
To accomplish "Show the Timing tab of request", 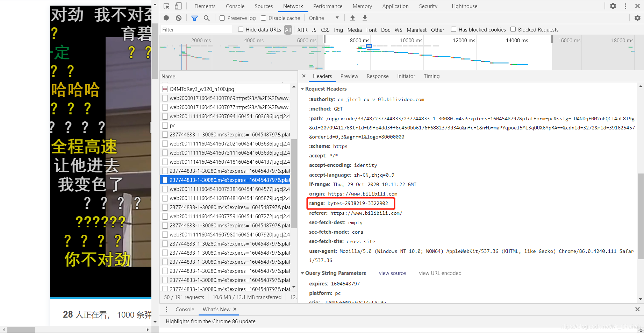I will point(431,76).
